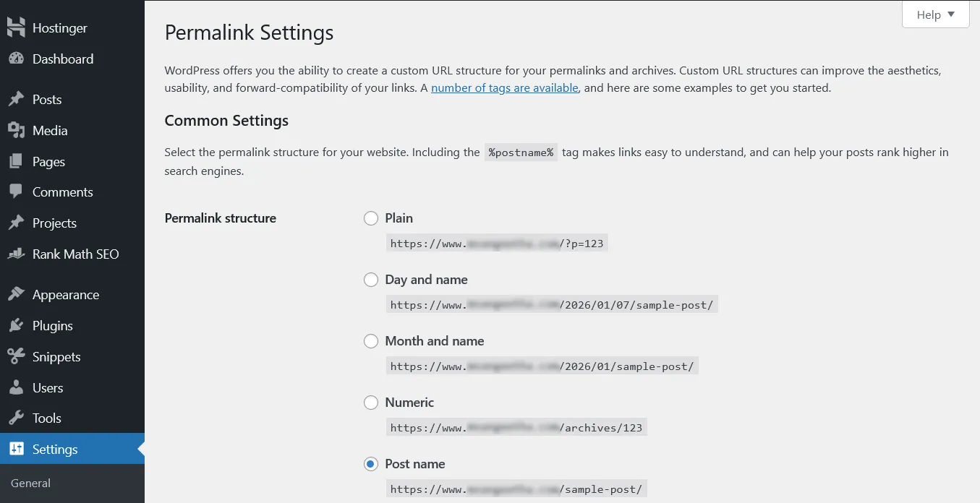Open the number of tags are available link
The height and width of the screenshot is (503, 980).
point(504,87)
